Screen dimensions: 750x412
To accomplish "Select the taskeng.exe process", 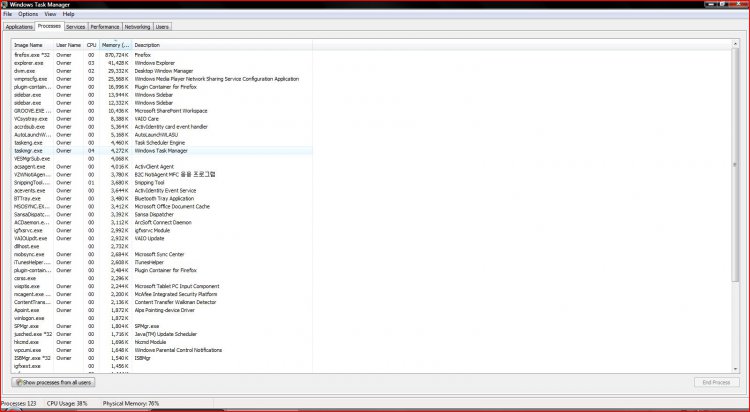I will pyautogui.click(x=162, y=143).
